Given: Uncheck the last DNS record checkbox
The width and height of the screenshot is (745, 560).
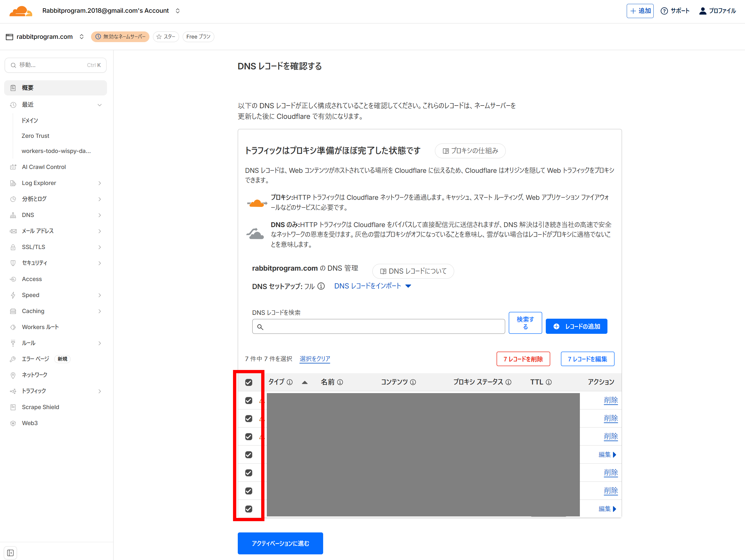Looking at the screenshot, I should coord(248,509).
